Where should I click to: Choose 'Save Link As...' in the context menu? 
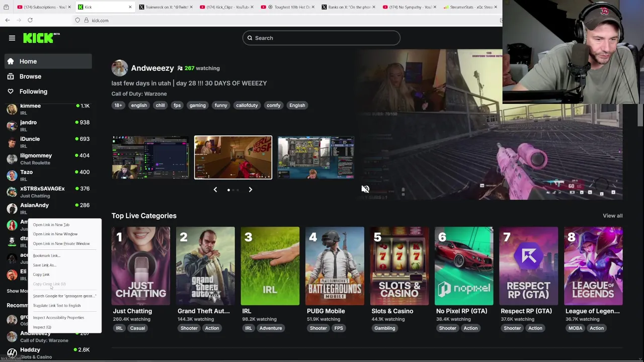point(64,265)
